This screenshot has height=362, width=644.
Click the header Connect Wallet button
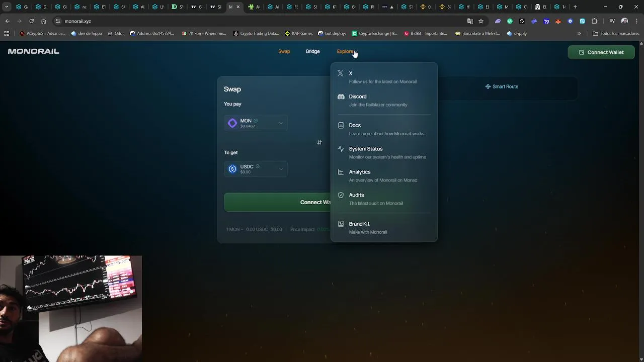tap(601, 52)
